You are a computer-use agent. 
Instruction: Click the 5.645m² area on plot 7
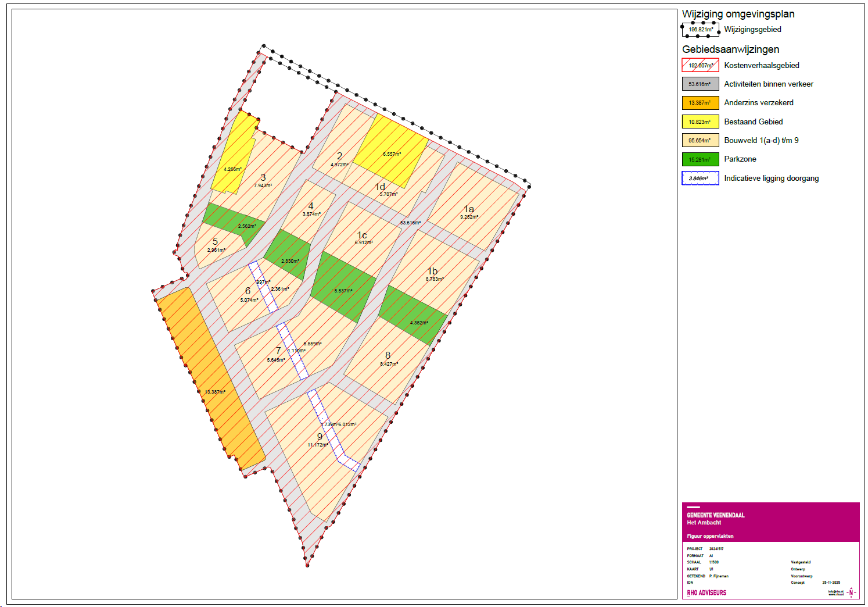(276, 360)
